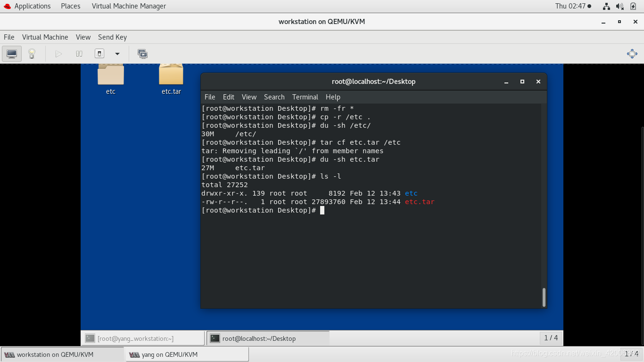Maximize the workstation VM window

point(619,22)
